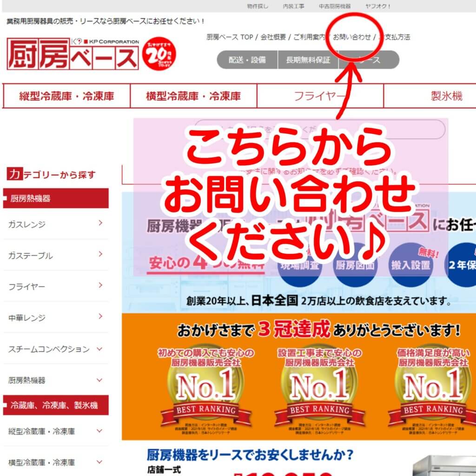This screenshot has height=476, width=476.
Task: Open フライヤー category in sidebar
Action: (x=26, y=286)
